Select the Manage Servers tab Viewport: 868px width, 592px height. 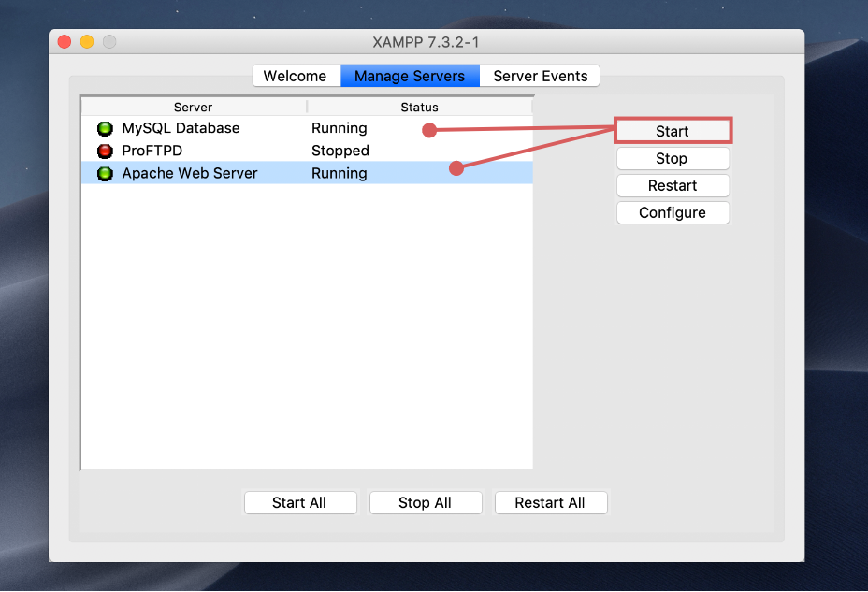coord(410,76)
